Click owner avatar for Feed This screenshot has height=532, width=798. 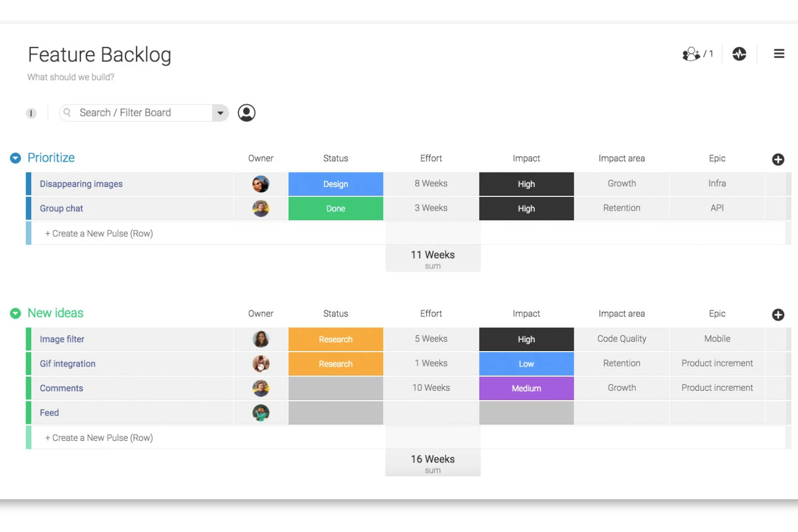(x=260, y=413)
